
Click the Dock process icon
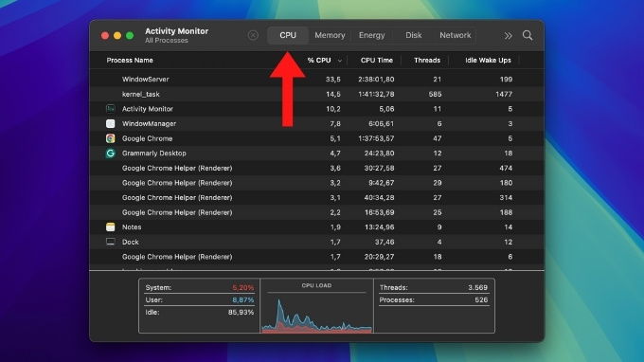111,242
